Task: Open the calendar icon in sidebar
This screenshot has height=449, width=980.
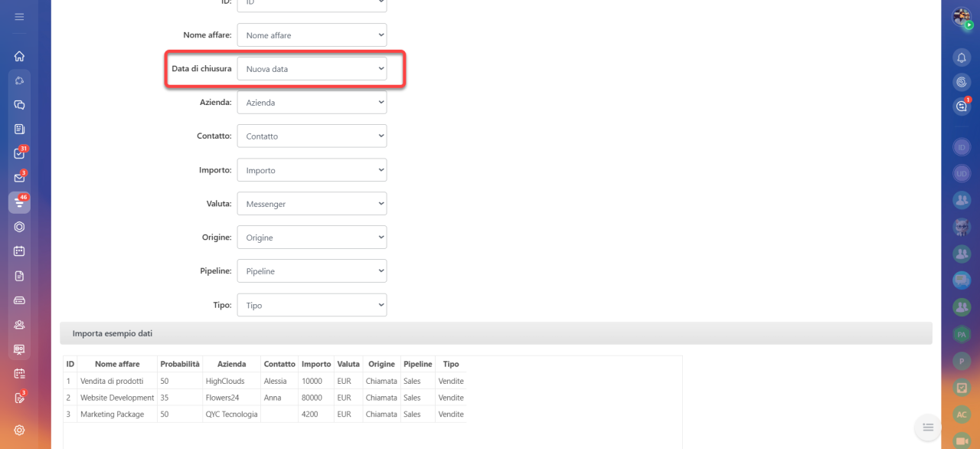Action: (x=19, y=251)
